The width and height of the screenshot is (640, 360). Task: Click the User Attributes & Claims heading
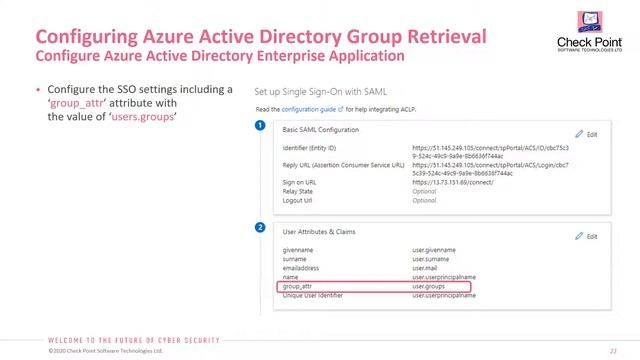point(319,232)
